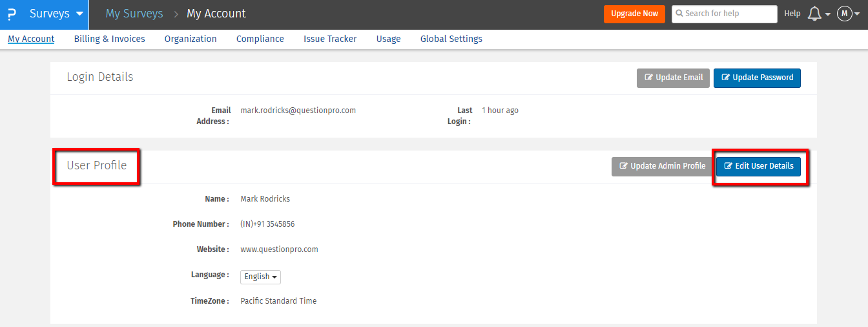Go to Global Settings tab
The width and height of the screenshot is (868, 327).
pyautogui.click(x=451, y=39)
